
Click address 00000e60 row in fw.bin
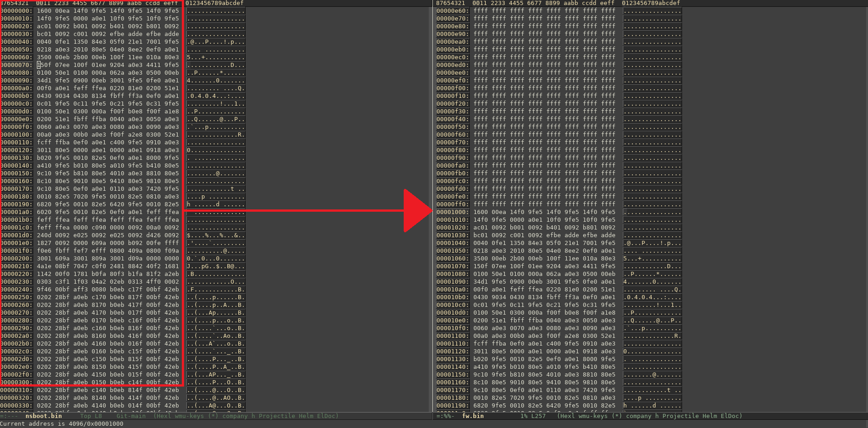click(x=559, y=10)
